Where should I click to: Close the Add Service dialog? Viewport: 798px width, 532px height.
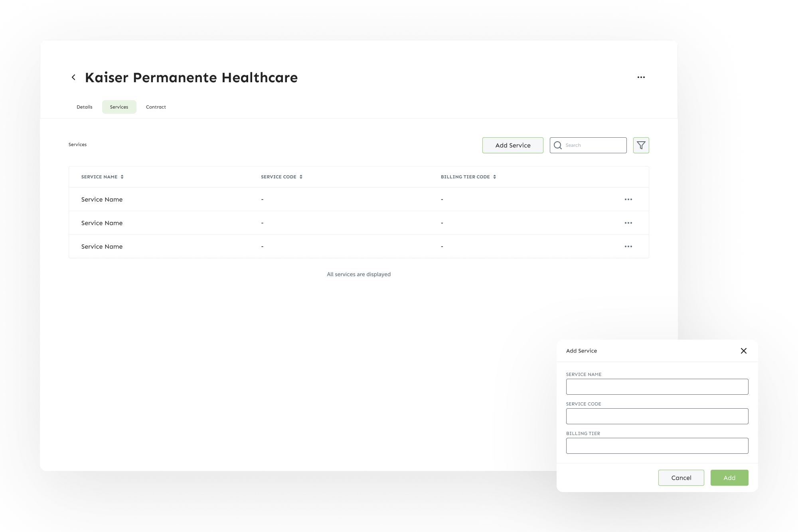tap(743, 351)
